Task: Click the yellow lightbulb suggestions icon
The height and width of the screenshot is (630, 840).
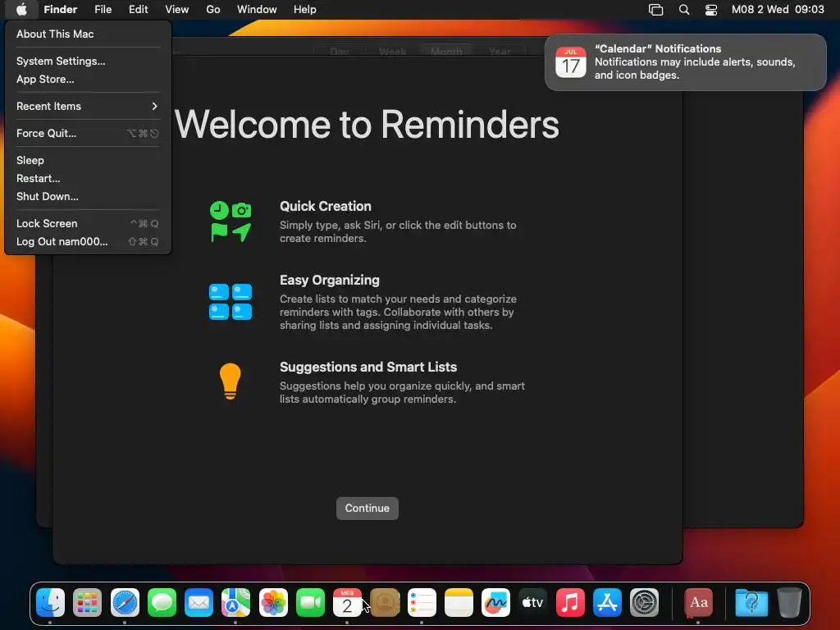Action: pyautogui.click(x=231, y=381)
